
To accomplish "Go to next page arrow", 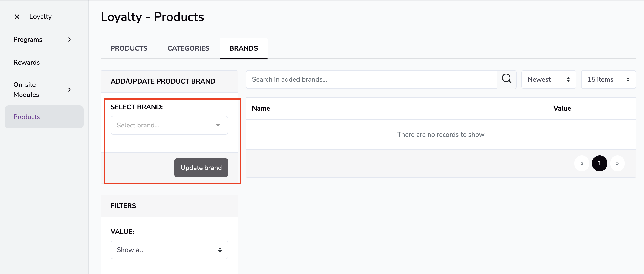I will [x=617, y=163].
